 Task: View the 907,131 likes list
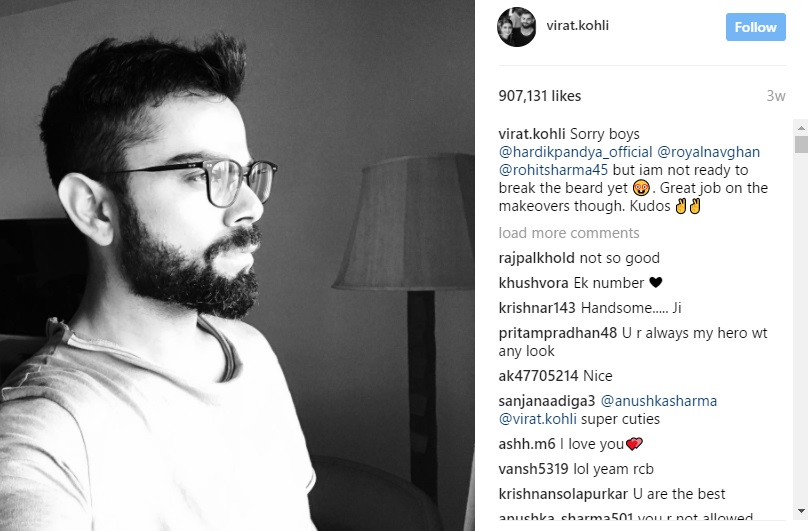pyautogui.click(x=540, y=96)
